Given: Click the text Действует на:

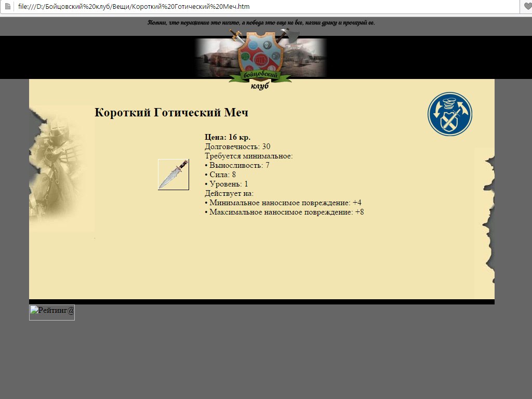Looking at the screenshot, I should coord(229,193).
